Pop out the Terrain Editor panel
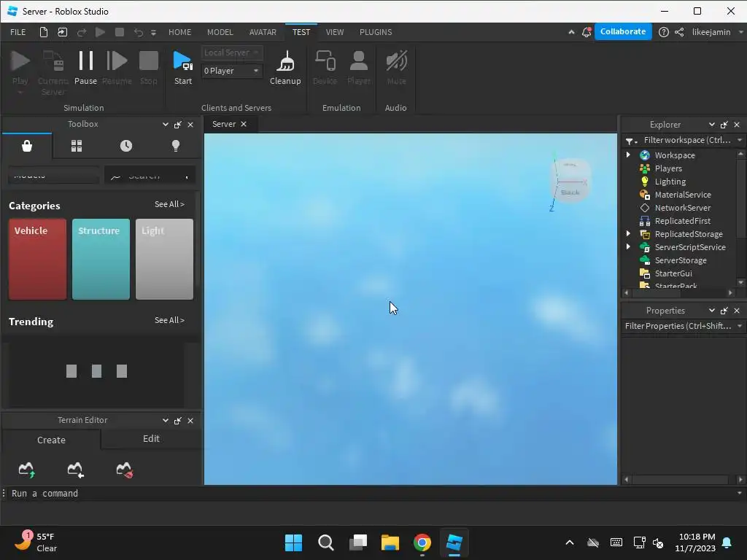The width and height of the screenshot is (747, 560). [x=178, y=421]
